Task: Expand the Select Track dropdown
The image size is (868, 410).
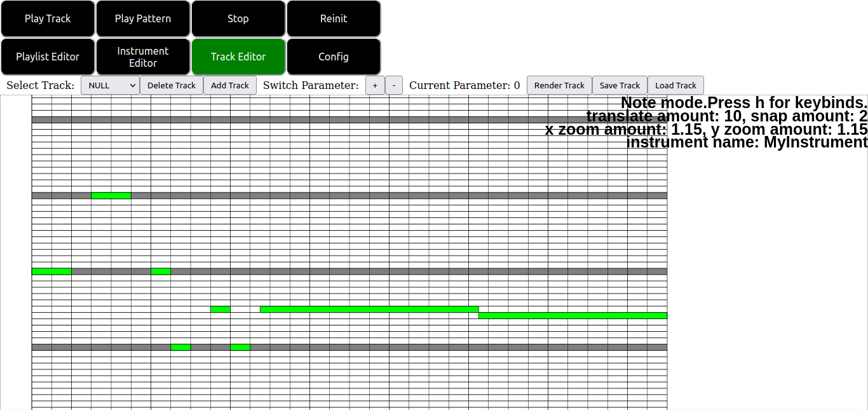Action: (x=110, y=85)
